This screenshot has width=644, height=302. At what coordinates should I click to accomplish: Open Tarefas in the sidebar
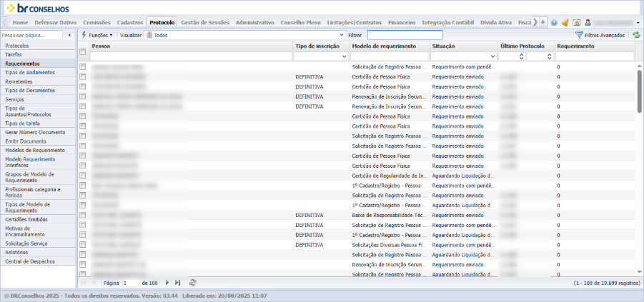pos(38,54)
